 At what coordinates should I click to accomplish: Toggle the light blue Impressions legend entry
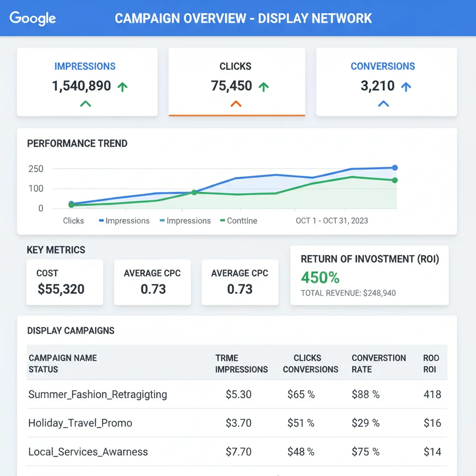coord(185,221)
